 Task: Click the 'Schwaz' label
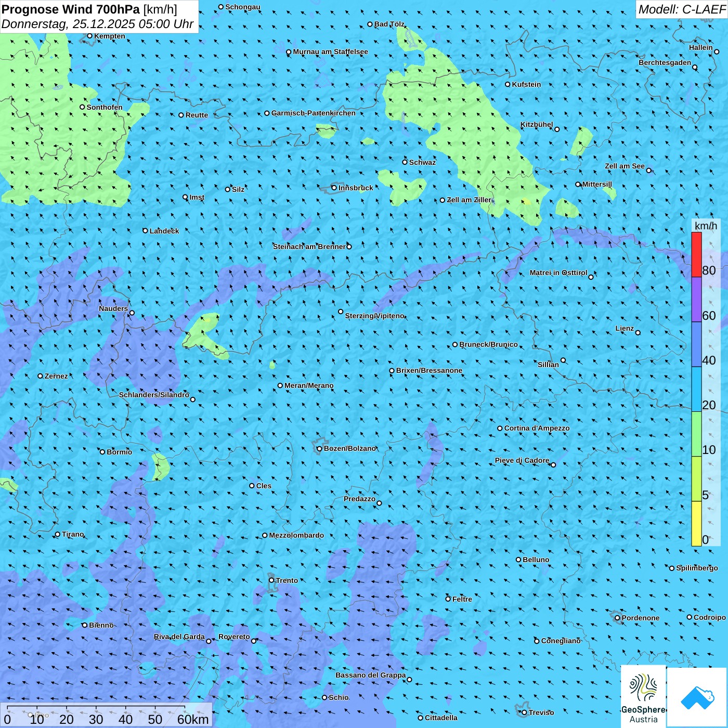point(422,162)
